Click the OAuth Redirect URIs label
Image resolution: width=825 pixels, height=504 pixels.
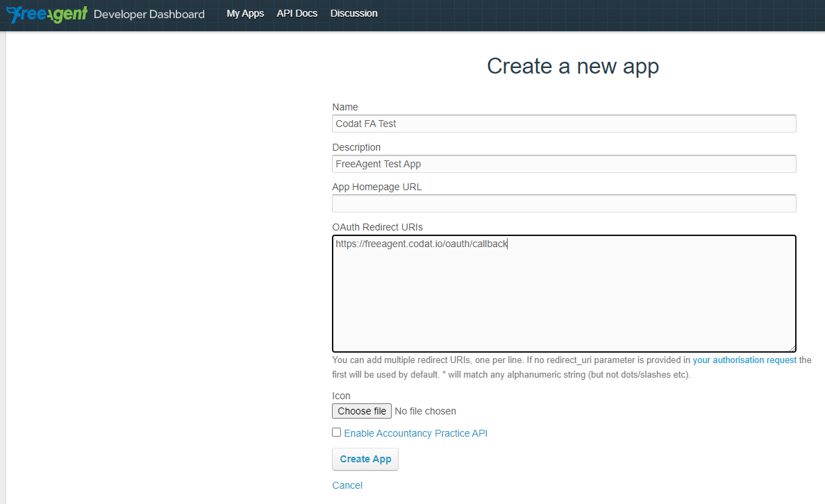pos(377,227)
